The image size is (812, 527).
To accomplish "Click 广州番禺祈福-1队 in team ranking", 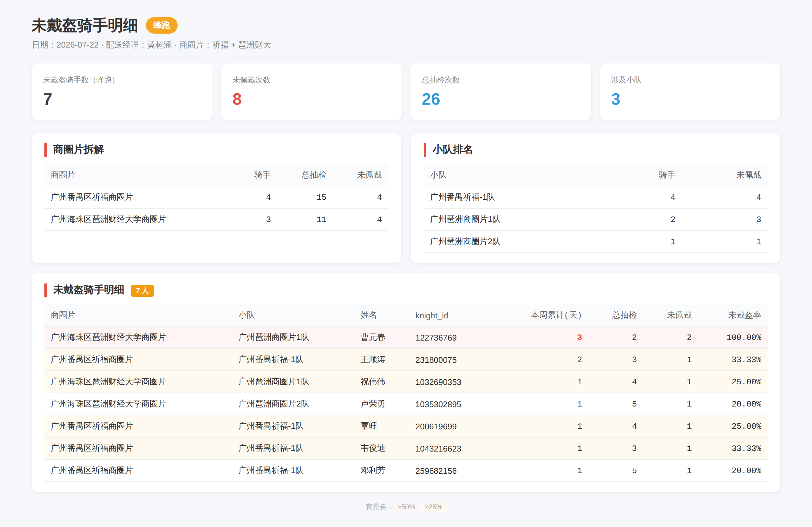I will click(x=462, y=197).
